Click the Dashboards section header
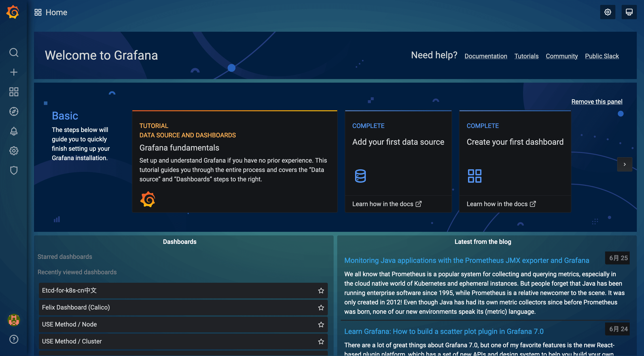The height and width of the screenshot is (356, 644). click(179, 241)
